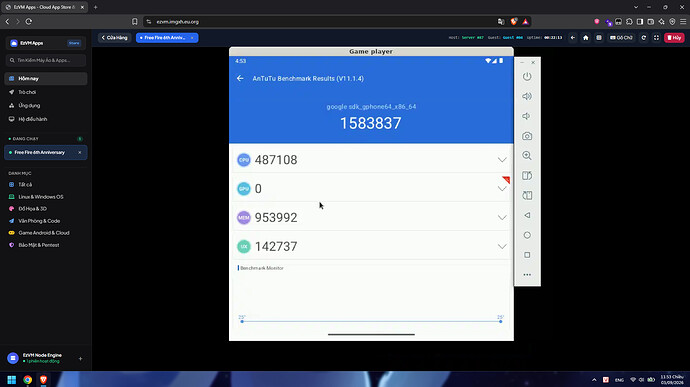Toggle the browser sidebar panel icon

[x=640, y=22]
